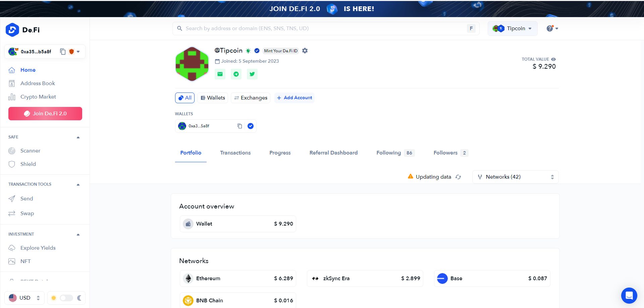Screen dimensions: 644x308
Task: Select the zkSync Era network card
Action: pyautogui.click(x=365, y=279)
